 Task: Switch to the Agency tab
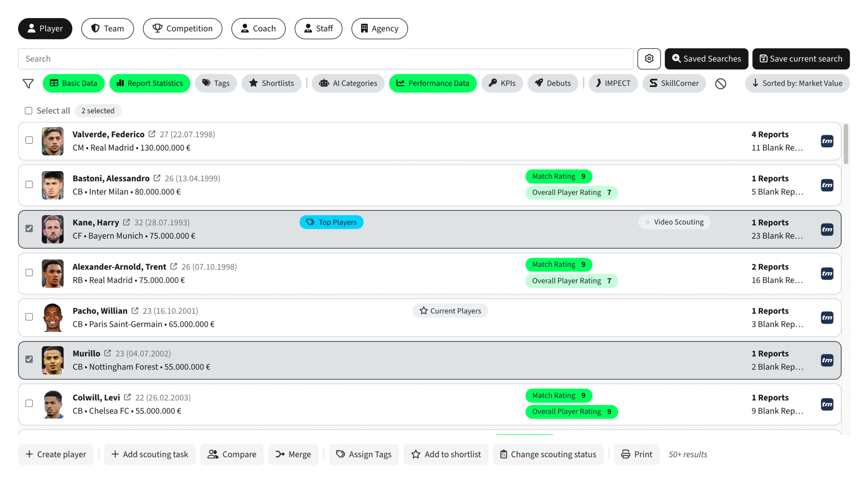click(379, 28)
